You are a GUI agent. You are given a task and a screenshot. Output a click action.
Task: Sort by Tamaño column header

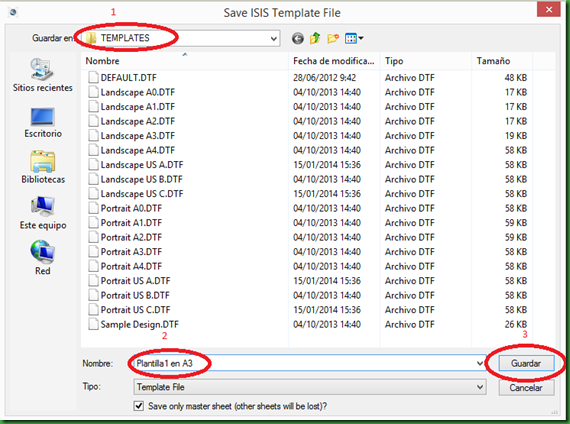pos(502,61)
